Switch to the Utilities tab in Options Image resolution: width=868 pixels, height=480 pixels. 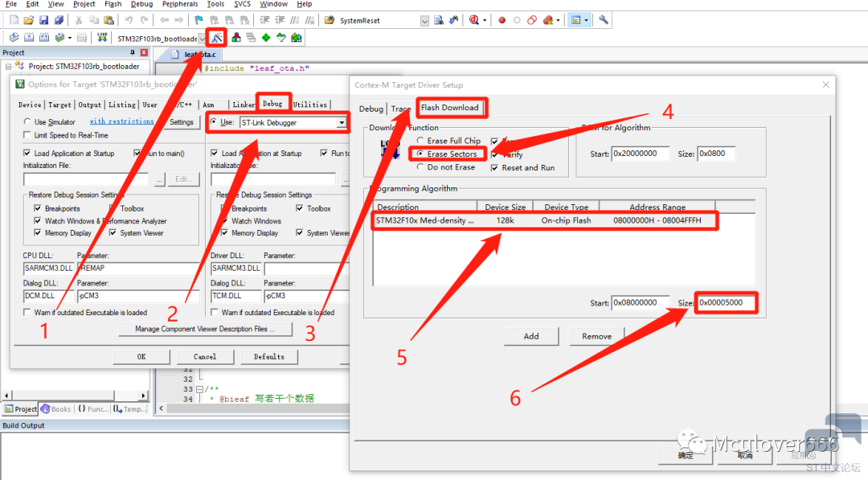pos(310,105)
